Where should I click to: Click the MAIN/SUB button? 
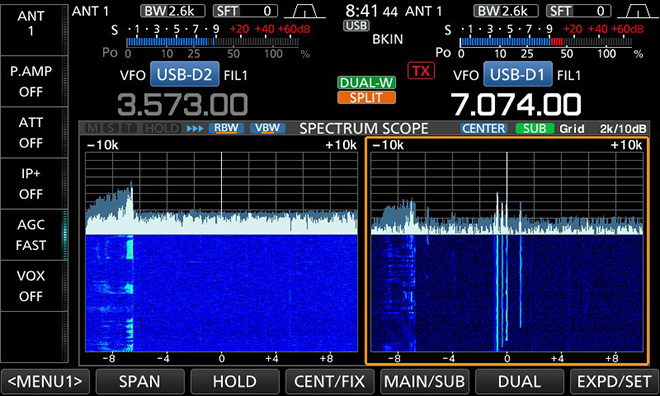[424, 382]
